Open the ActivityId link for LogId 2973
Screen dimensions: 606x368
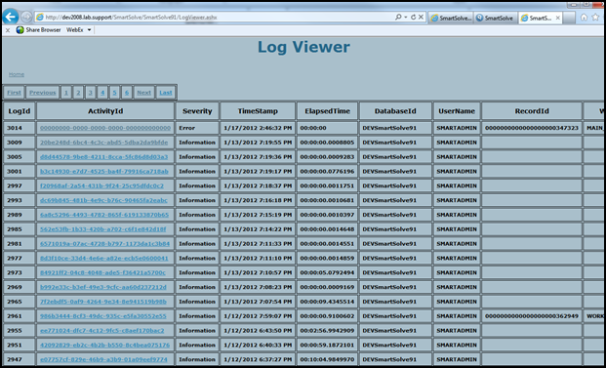102,273
